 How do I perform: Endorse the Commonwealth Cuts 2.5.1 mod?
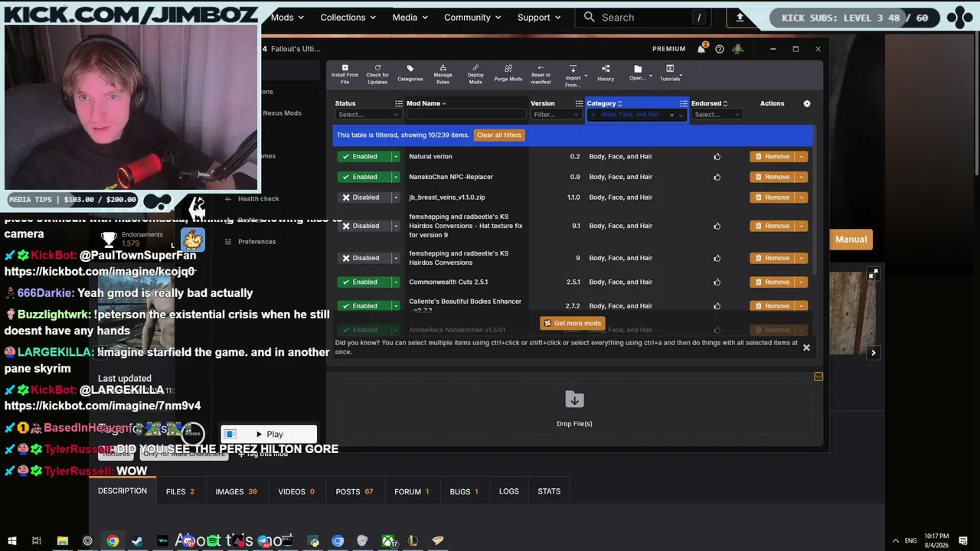pyautogui.click(x=717, y=282)
